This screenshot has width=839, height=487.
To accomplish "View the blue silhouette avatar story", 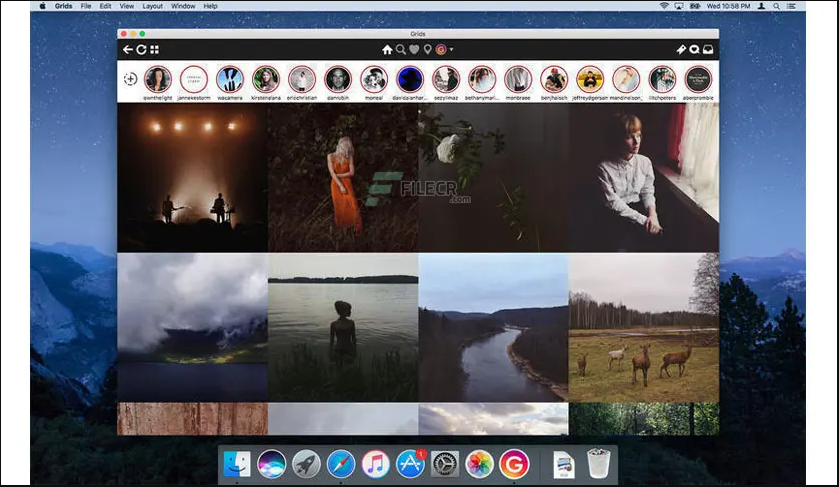I will coord(410,79).
